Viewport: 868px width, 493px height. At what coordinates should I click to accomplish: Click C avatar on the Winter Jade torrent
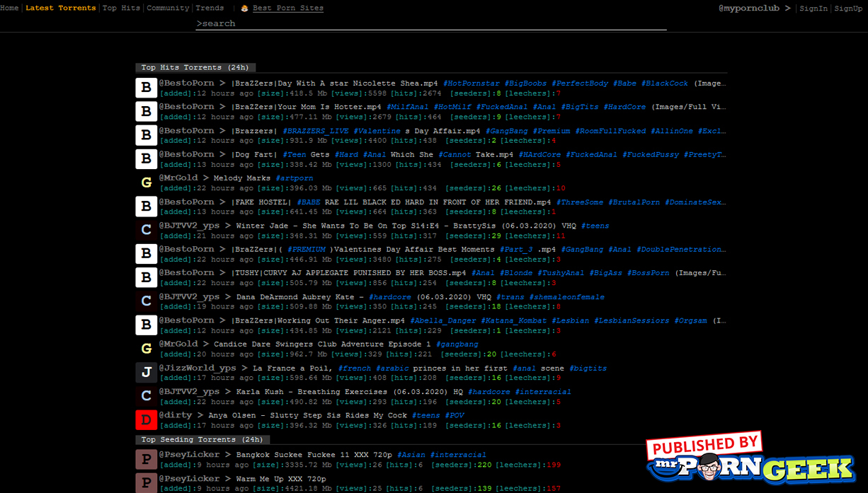tap(146, 230)
